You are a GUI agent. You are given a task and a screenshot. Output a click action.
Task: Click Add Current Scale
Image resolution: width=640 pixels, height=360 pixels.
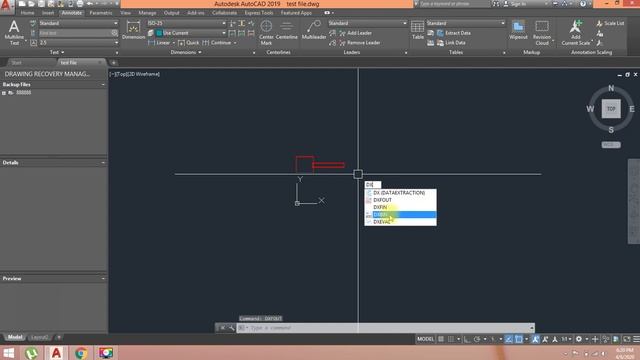pos(576,33)
